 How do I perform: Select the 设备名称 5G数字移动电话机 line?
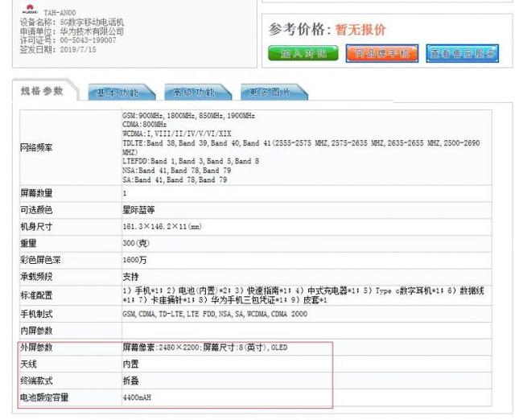[72, 23]
